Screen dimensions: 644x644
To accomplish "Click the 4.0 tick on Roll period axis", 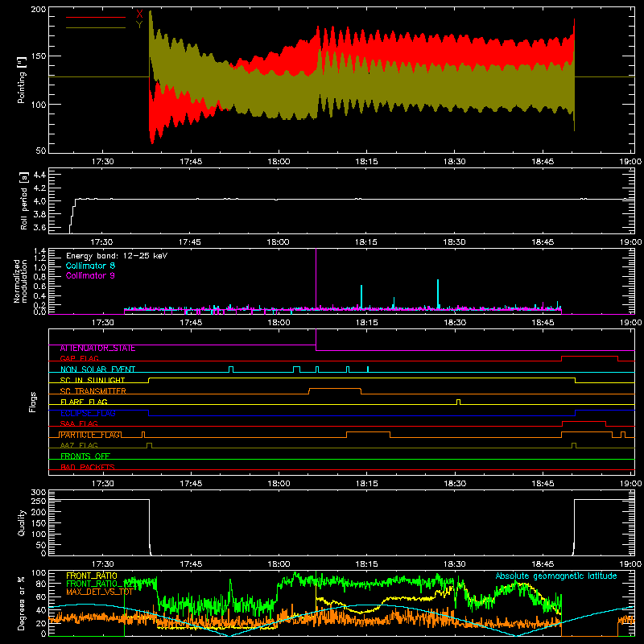I will 39,201.
